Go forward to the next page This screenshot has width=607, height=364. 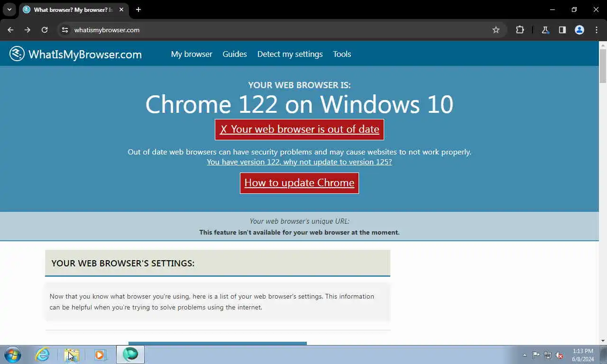[x=28, y=30]
